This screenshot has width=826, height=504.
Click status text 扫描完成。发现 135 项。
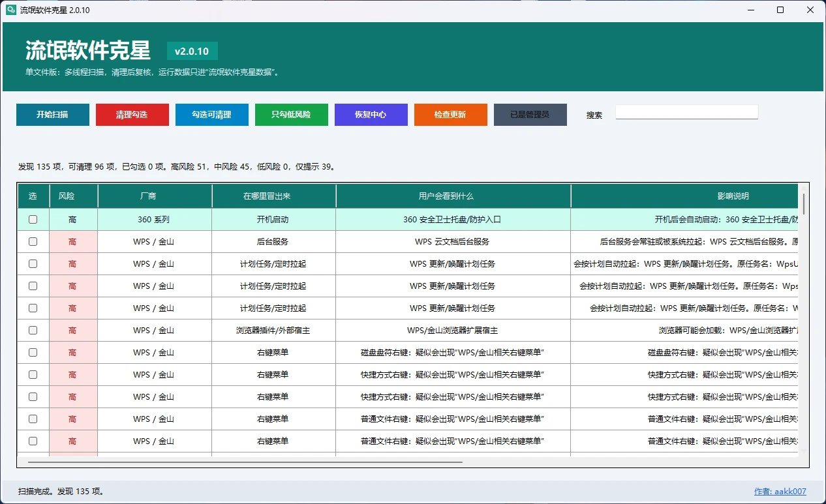point(61,492)
